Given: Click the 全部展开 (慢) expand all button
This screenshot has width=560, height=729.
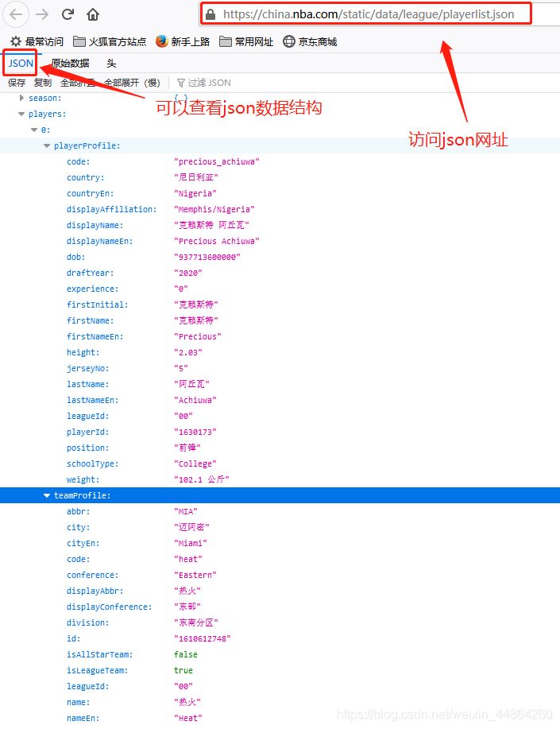Looking at the screenshot, I should tap(132, 83).
